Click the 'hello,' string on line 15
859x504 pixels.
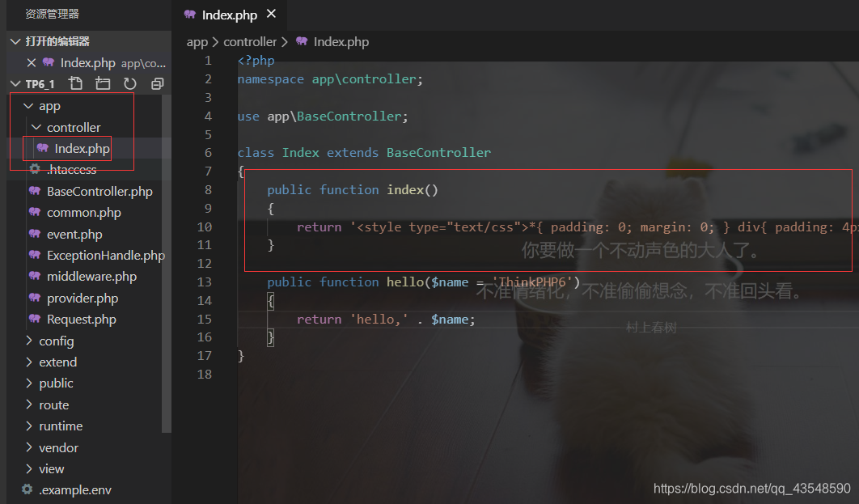click(x=379, y=320)
